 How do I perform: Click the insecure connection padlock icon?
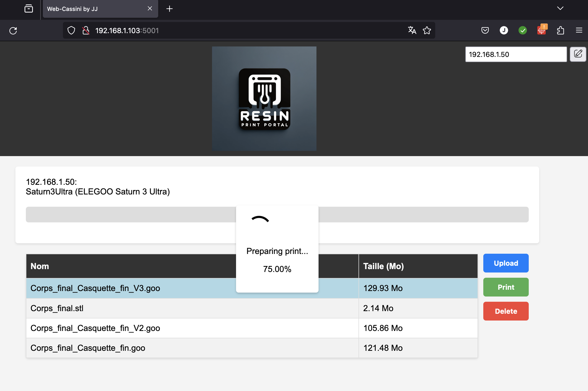[x=86, y=31]
